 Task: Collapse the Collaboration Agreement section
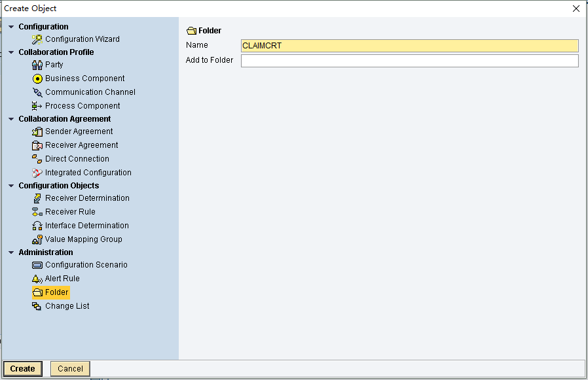(11, 119)
